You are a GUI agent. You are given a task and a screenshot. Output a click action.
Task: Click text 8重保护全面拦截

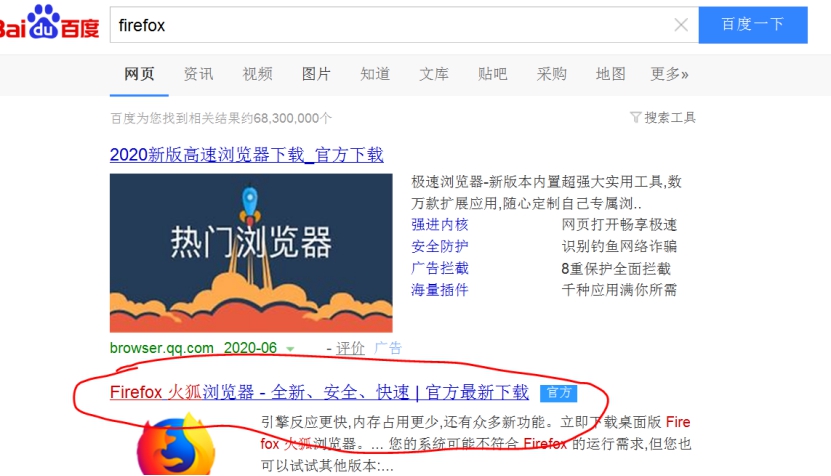616,269
